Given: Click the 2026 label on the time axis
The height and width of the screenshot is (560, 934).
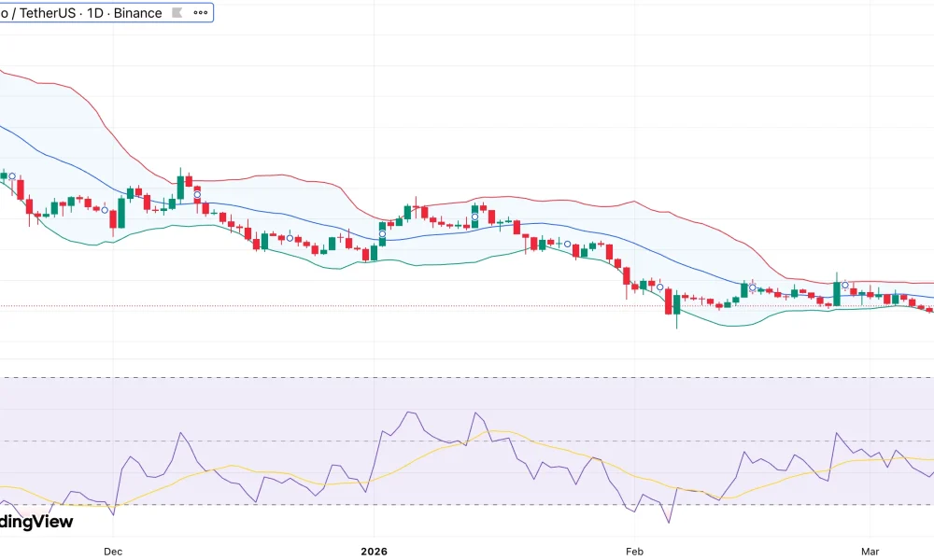Looking at the screenshot, I should tap(375, 552).
